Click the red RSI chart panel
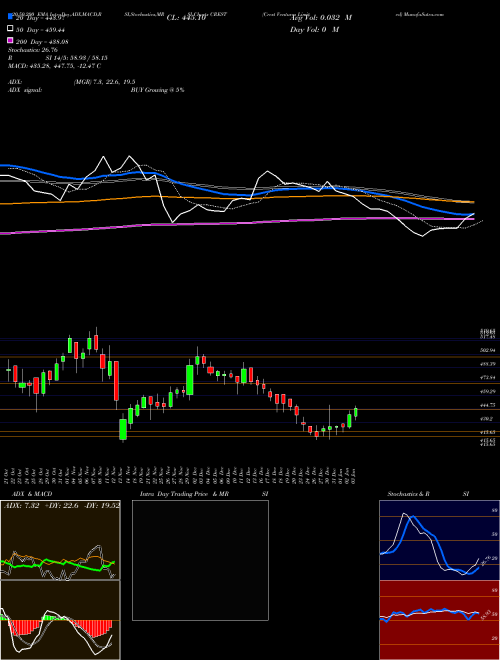The height and width of the screenshot is (660, 500). click(x=439, y=620)
